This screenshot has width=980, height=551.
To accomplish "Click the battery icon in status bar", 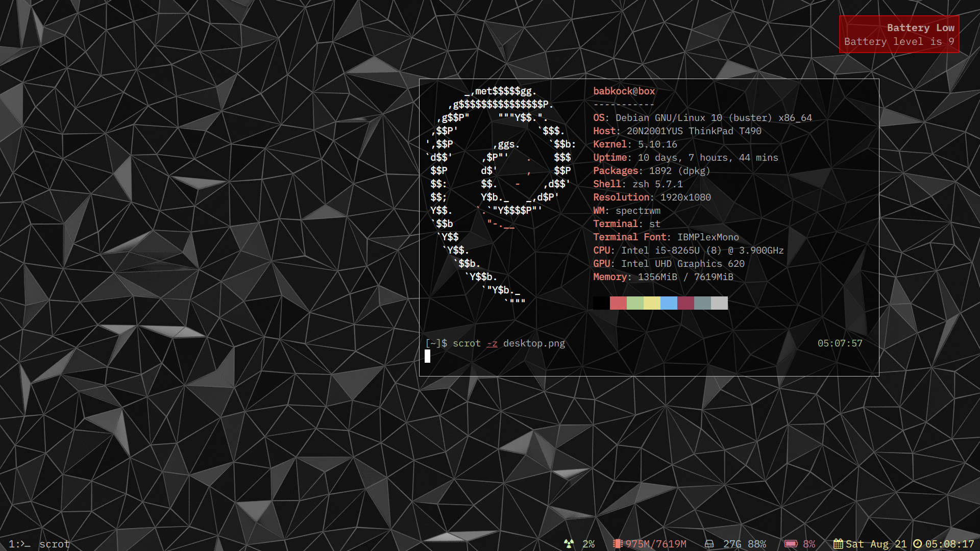I will point(791,544).
